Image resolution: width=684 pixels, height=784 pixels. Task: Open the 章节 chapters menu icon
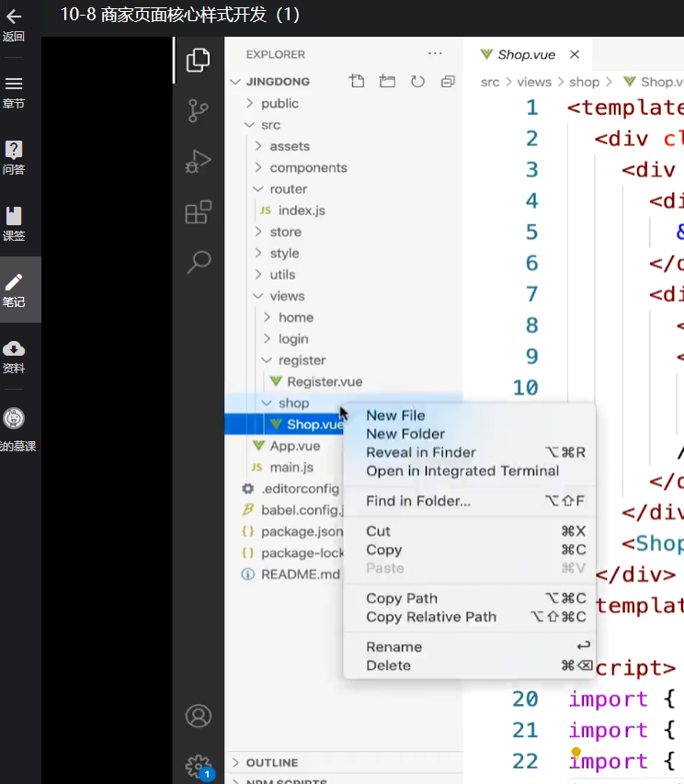(x=14, y=84)
